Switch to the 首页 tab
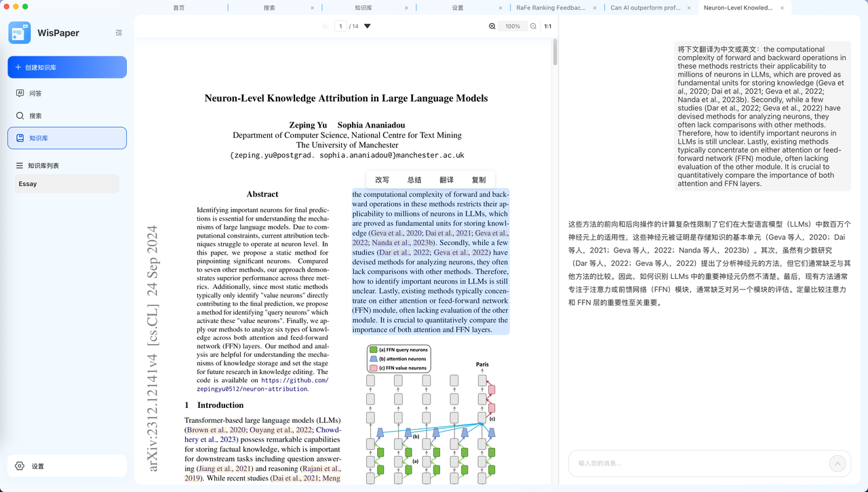The height and width of the screenshot is (492, 868). (x=179, y=7)
